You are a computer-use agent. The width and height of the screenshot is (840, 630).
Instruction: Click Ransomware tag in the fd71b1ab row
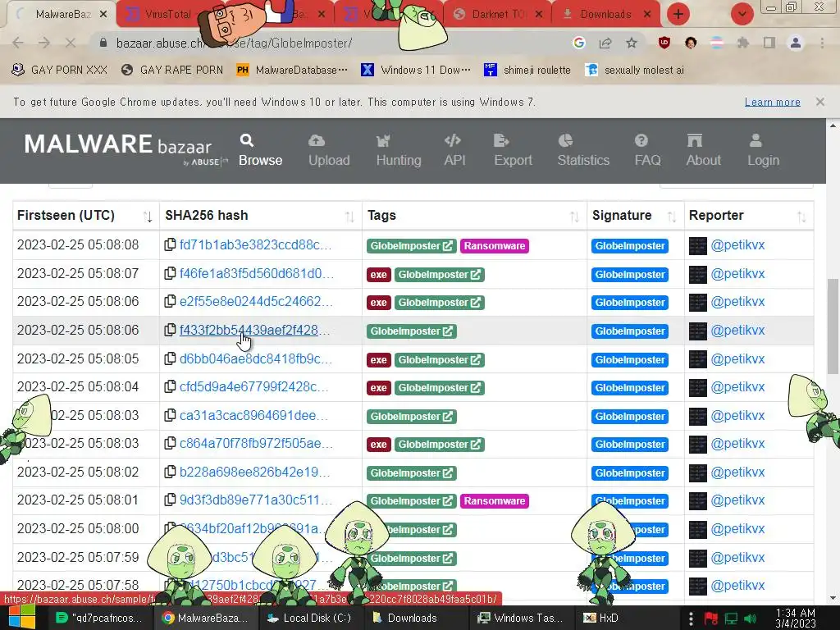coord(495,245)
